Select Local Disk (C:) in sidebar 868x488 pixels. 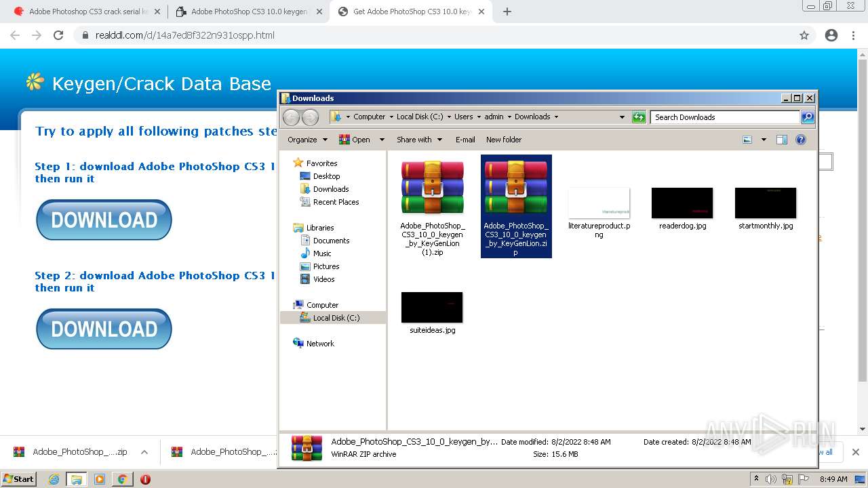pyautogui.click(x=333, y=318)
